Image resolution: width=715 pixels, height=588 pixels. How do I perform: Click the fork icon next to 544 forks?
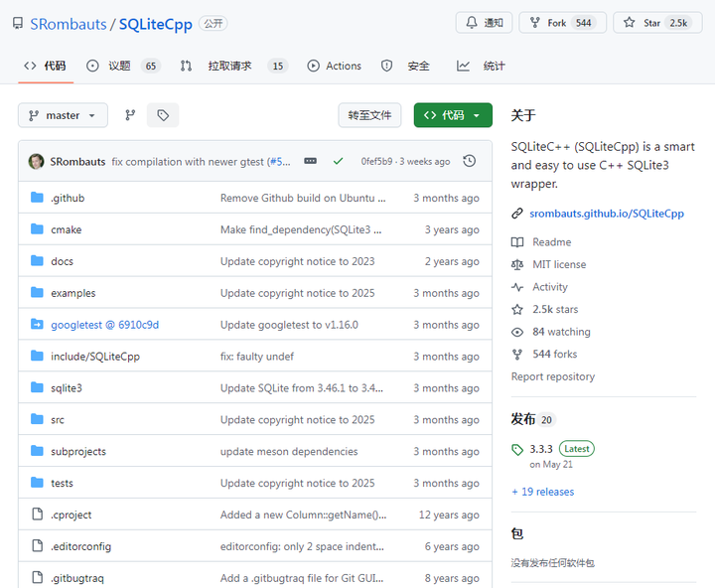tap(517, 354)
